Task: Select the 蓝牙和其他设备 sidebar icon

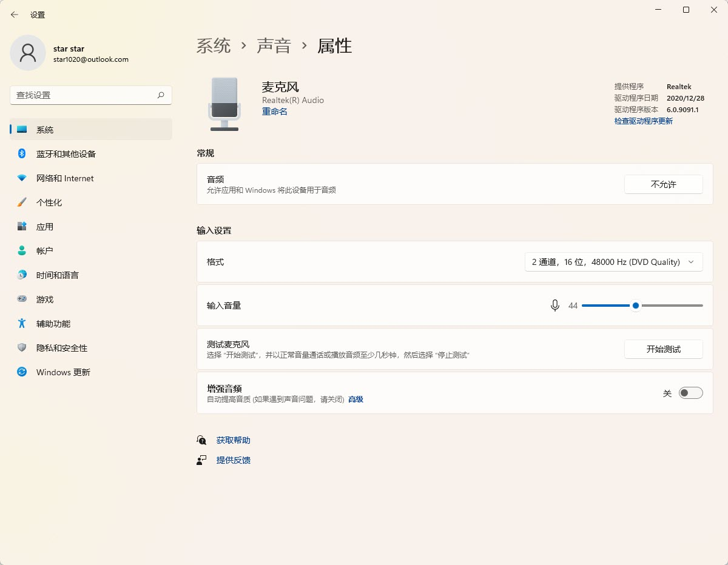Action: pos(22,154)
